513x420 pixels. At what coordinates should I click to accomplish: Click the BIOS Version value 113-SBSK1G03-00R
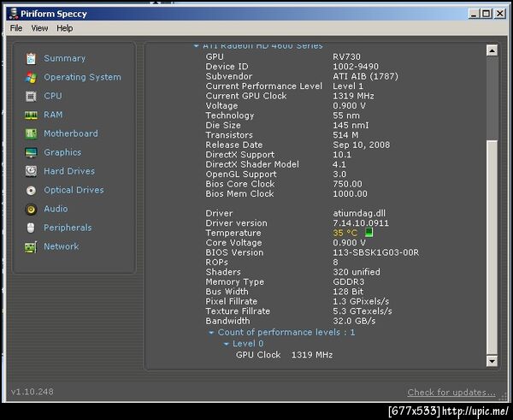click(376, 252)
